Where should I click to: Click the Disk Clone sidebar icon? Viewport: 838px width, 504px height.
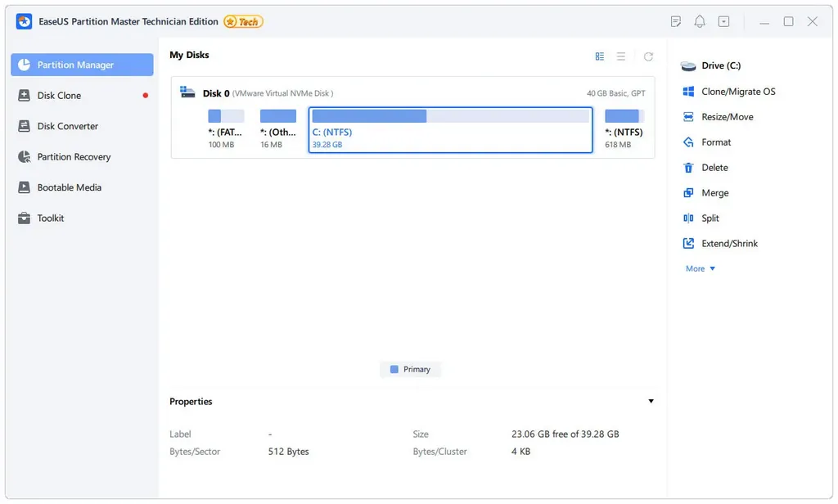tap(24, 95)
